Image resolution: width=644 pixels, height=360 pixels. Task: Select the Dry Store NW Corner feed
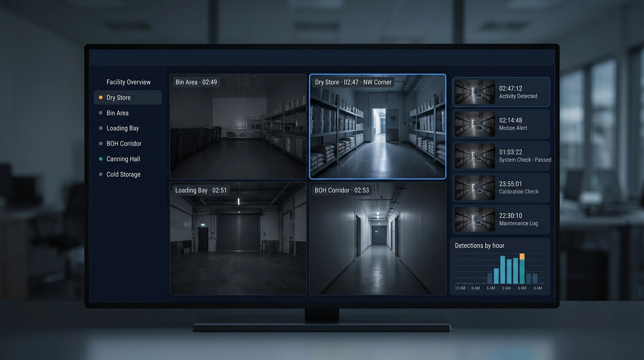coord(377,126)
